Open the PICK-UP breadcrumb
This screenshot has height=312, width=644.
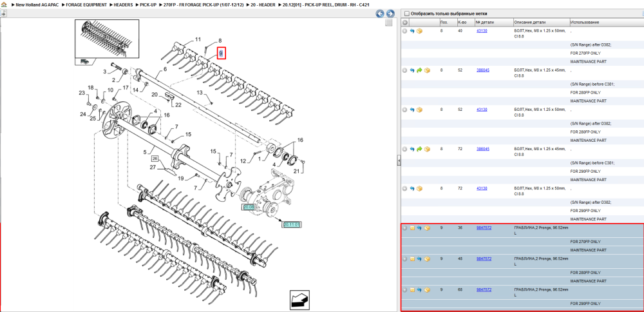[148, 5]
